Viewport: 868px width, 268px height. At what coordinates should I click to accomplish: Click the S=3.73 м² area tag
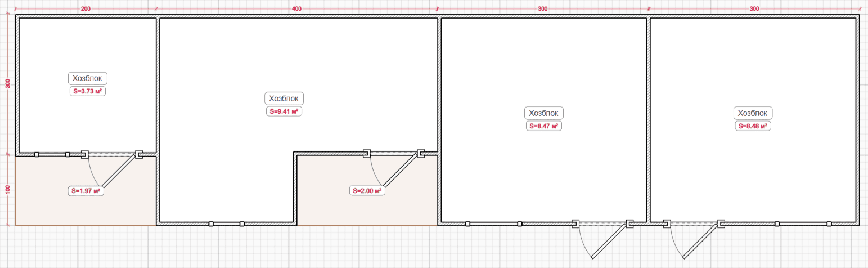[88, 92]
